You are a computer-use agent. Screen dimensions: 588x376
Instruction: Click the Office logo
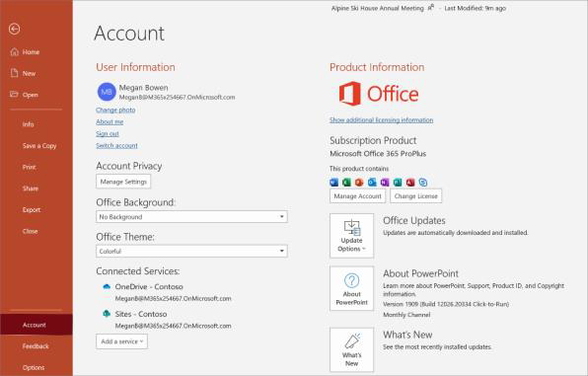tap(379, 94)
